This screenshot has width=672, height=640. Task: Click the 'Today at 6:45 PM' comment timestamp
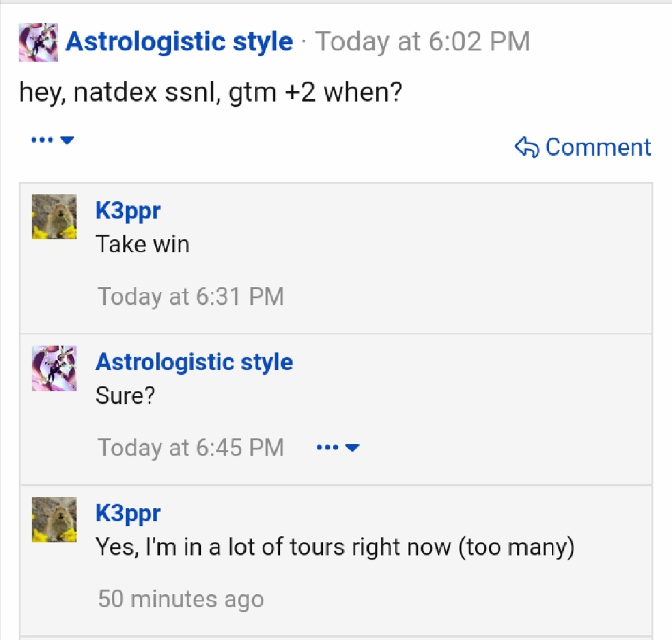191,448
